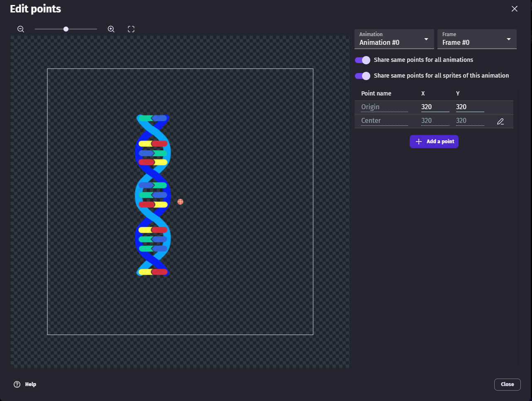Disable Share same points for all sprites
This screenshot has height=401, width=532.
point(362,76)
